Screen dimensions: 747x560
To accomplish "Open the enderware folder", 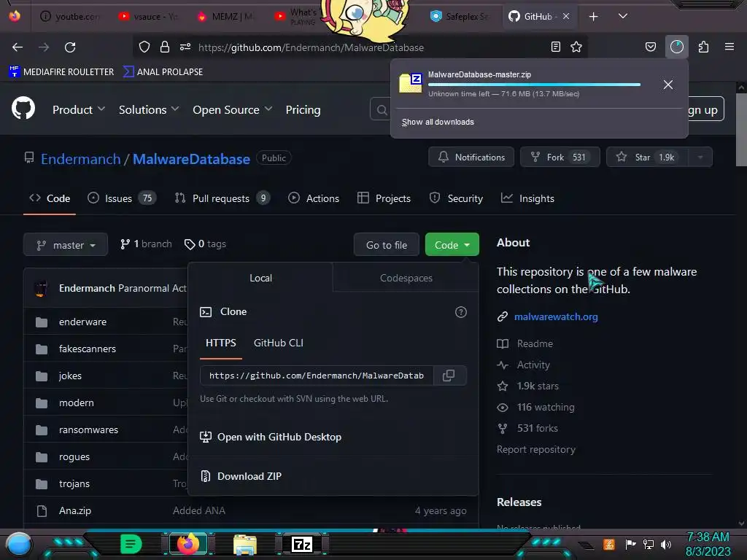I will tap(82, 322).
